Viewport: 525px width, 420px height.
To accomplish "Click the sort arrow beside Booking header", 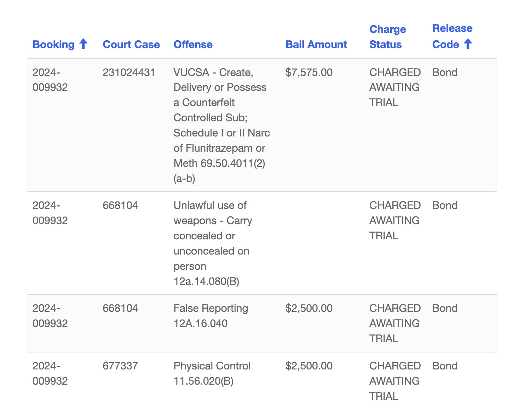I will tap(83, 44).
